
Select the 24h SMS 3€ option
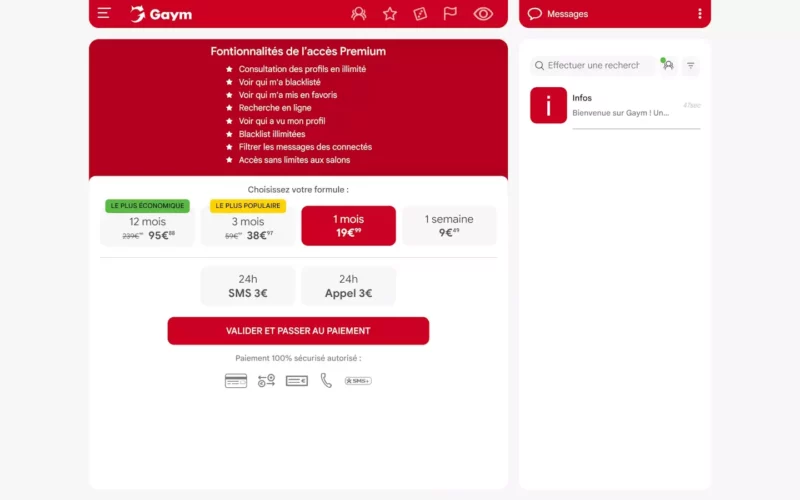[248, 286]
